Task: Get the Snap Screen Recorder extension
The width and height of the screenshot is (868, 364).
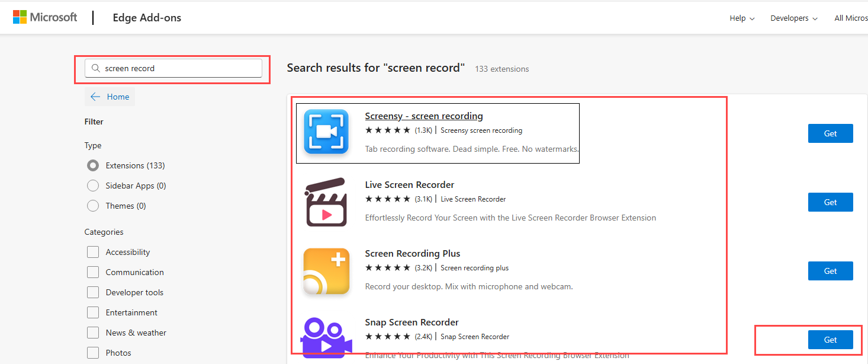Action: (x=830, y=340)
